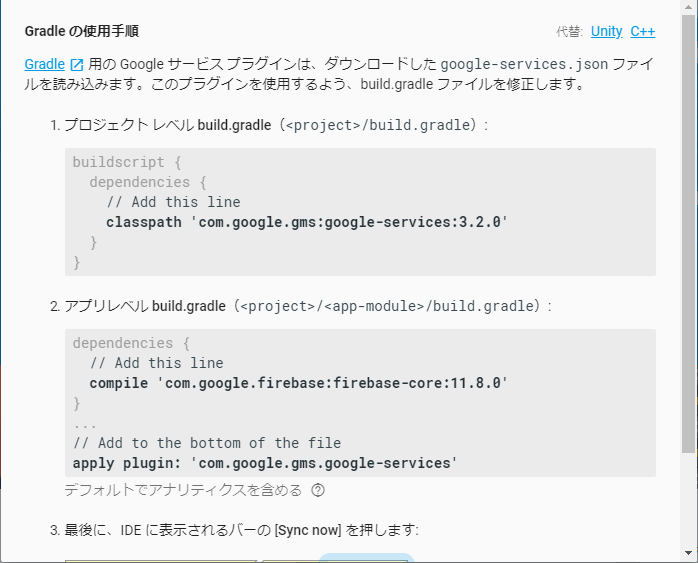
Task: Click the help question mark icon
Action: 318,490
